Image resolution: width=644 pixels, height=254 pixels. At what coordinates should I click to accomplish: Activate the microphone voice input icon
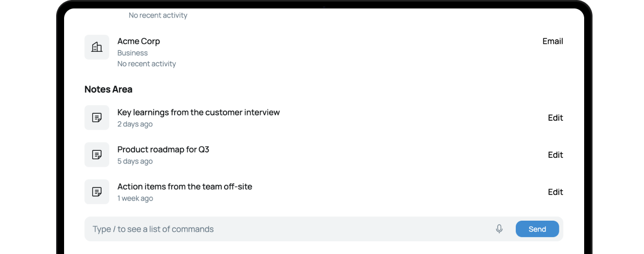[499, 229]
